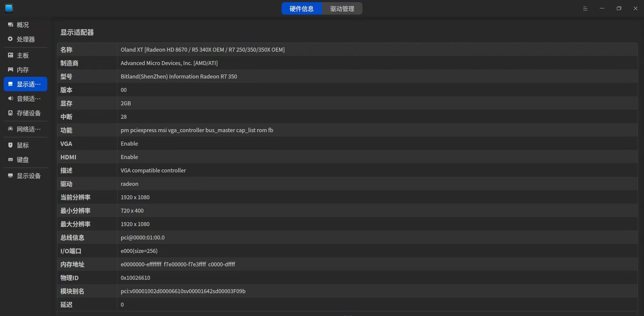Click the 2GB video memory value
The height and width of the screenshot is (316, 644).
126,103
